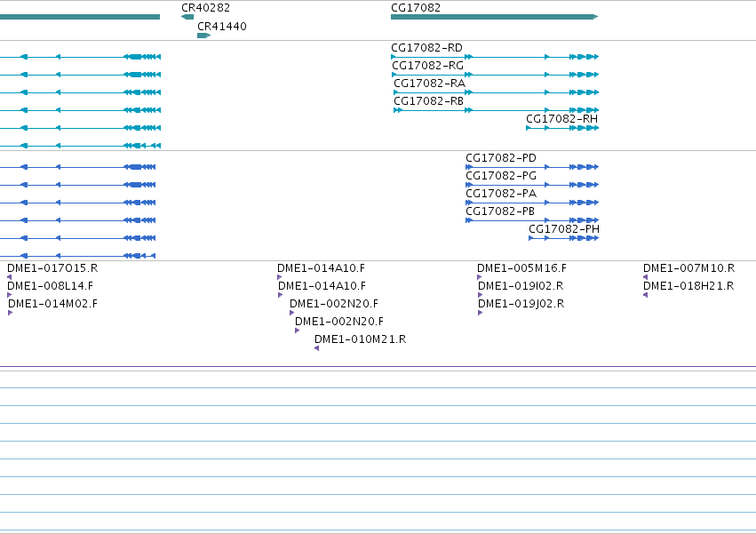Select the DME1-014M02.F label

52,304
